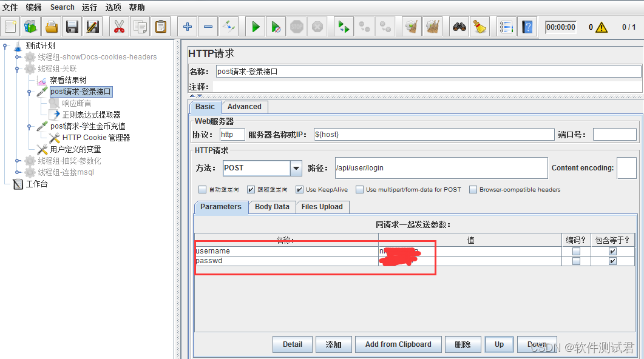Clear results with single broom icon
The height and width of the screenshot is (359, 644).
pyautogui.click(x=412, y=27)
